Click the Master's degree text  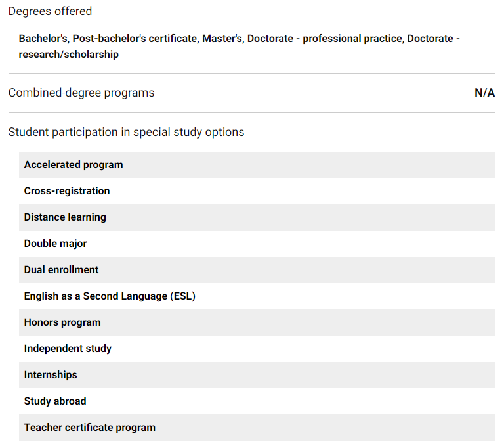(223, 39)
